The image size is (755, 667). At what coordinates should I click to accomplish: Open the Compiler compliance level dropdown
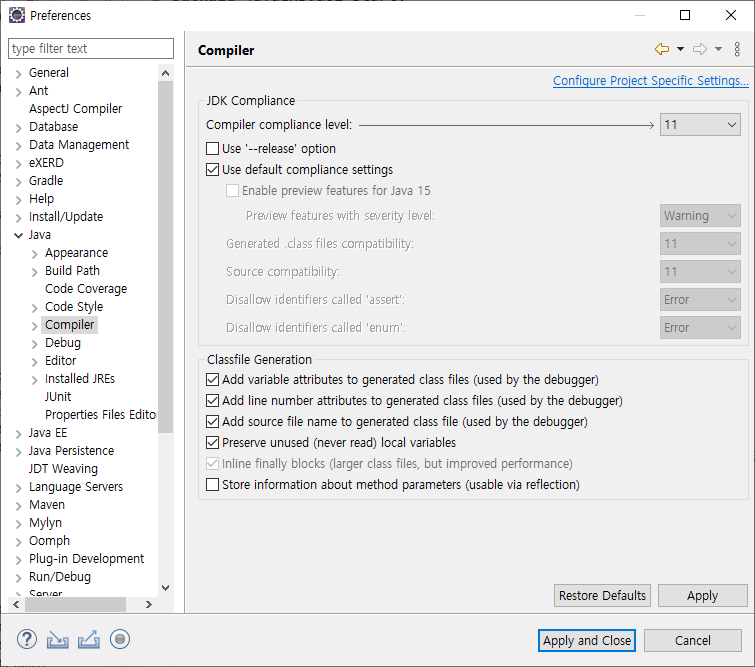pos(700,125)
